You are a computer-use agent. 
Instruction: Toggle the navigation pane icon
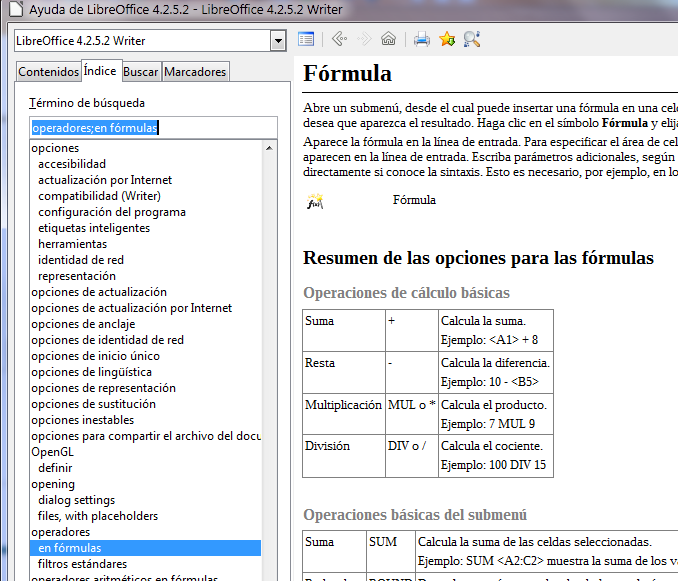(306, 39)
